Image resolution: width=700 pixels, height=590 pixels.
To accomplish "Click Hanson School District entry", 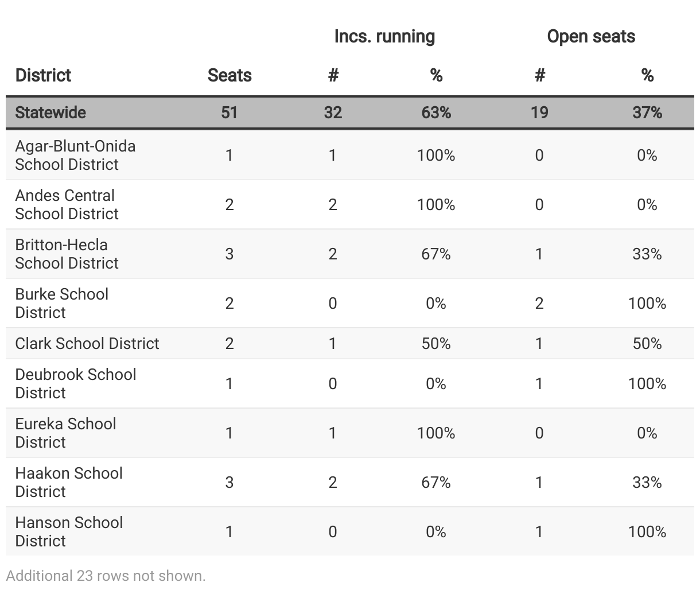I will (69, 532).
